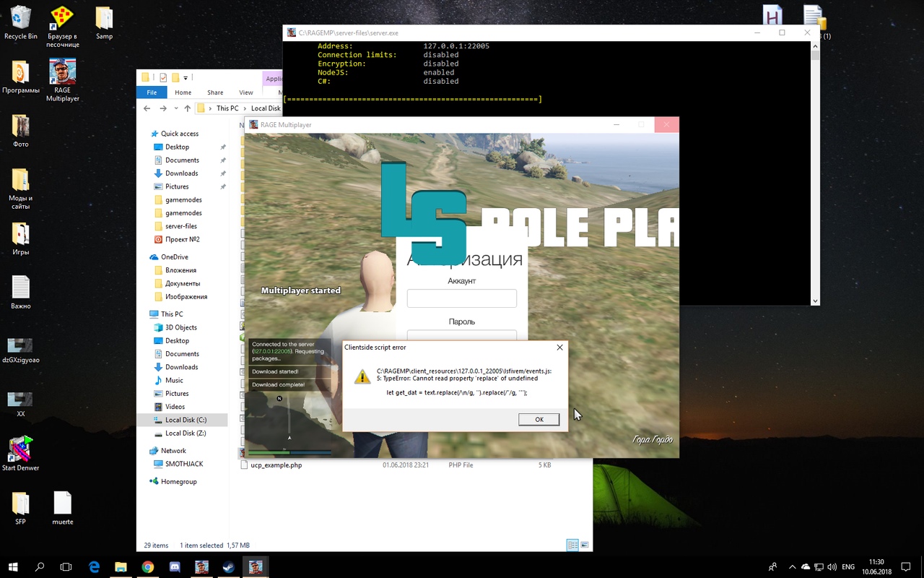Switch Explorer to details view
The width and height of the screenshot is (924, 578).
[x=572, y=545]
